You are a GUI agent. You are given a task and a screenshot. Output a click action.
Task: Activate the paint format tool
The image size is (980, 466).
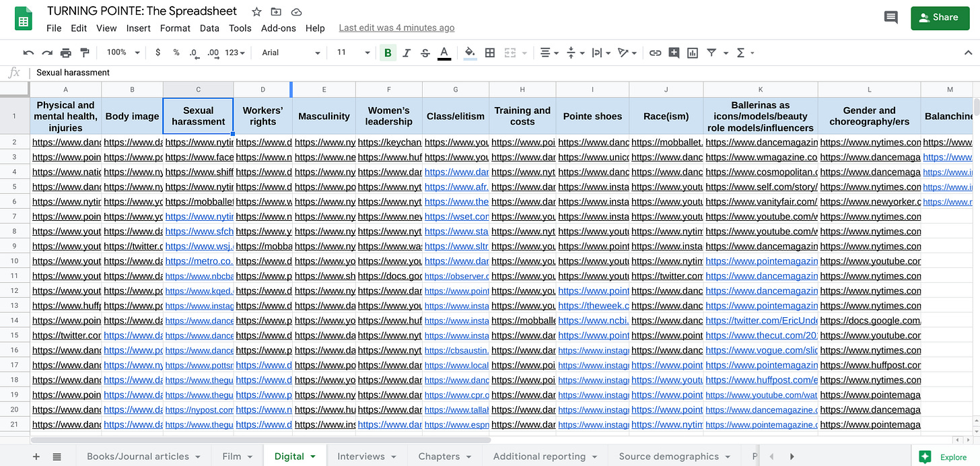point(85,53)
